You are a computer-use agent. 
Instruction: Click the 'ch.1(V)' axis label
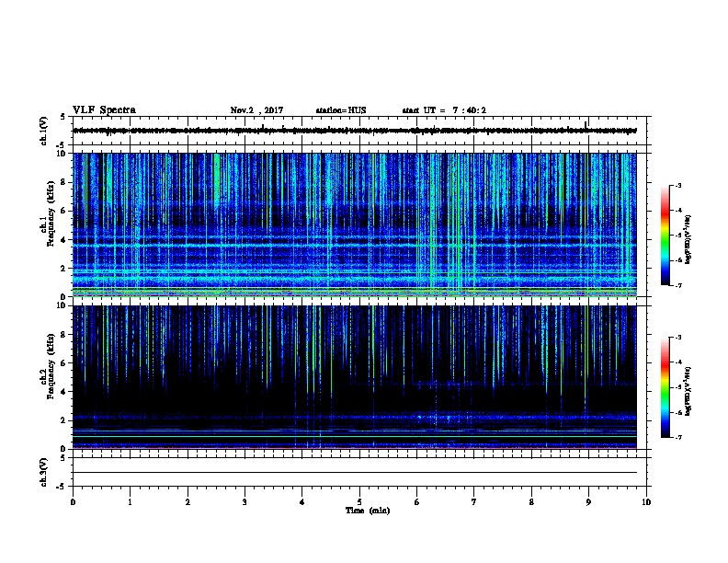pyautogui.click(x=44, y=131)
